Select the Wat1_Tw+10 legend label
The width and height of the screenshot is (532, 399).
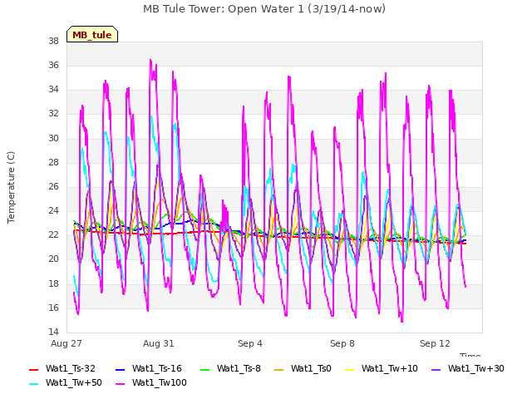[x=390, y=368]
